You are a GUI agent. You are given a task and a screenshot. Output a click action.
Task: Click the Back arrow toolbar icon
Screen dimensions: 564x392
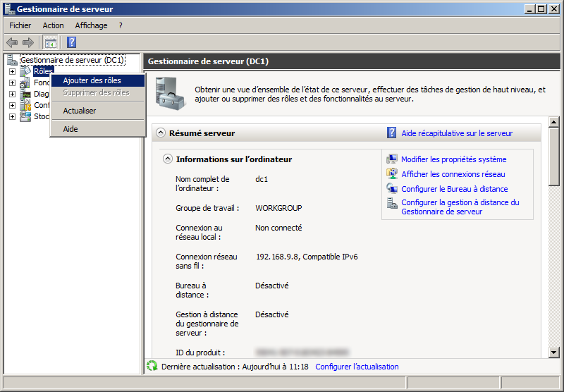click(12, 42)
